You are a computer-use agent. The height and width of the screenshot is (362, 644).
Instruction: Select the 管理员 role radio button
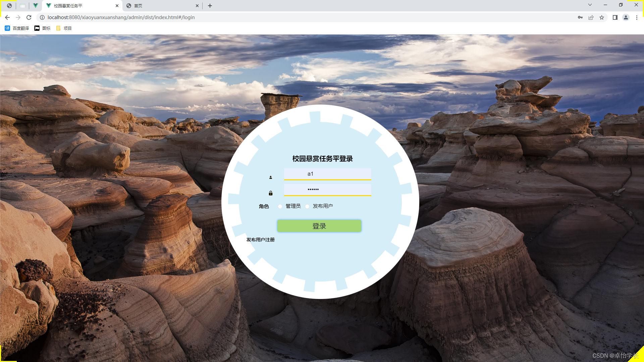pos(280,206)
